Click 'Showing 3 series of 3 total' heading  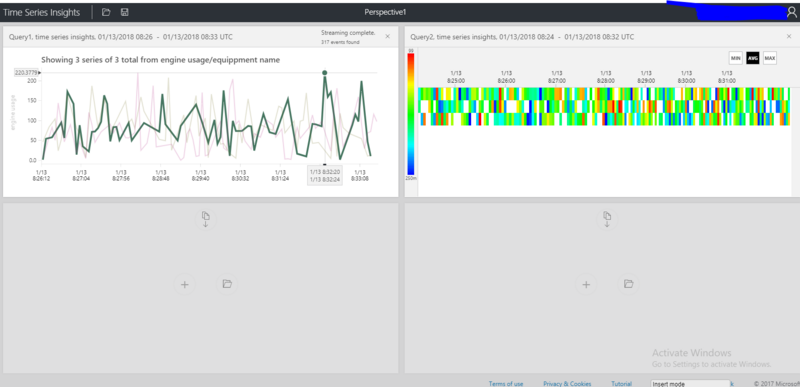coord(160,60)
